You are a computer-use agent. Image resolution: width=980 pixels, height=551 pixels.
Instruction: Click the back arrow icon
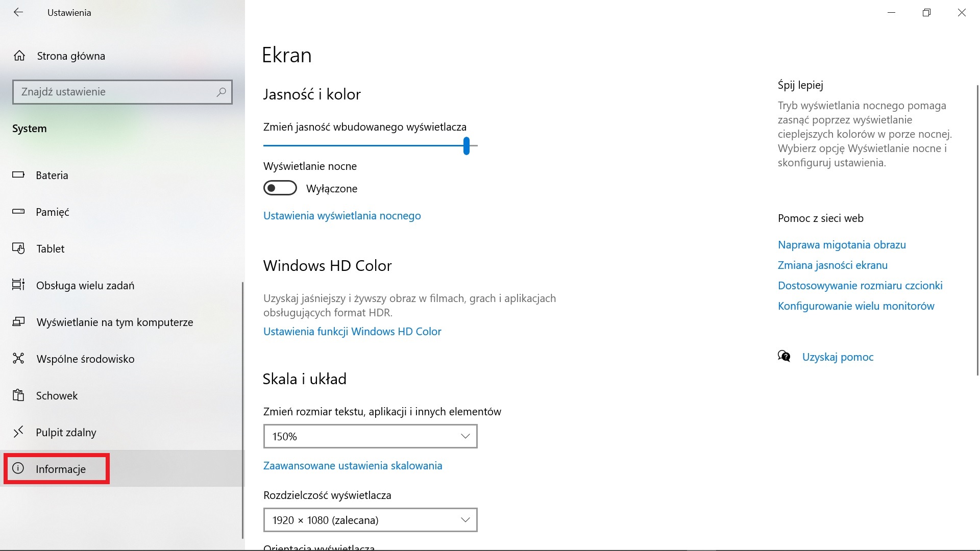click(18, 12)
